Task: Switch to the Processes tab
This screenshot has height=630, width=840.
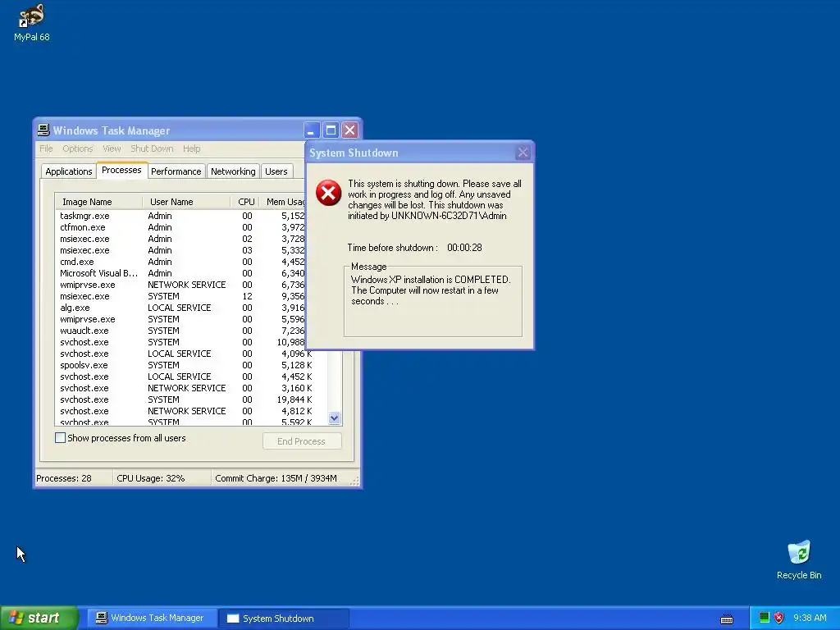Action: 121,170
